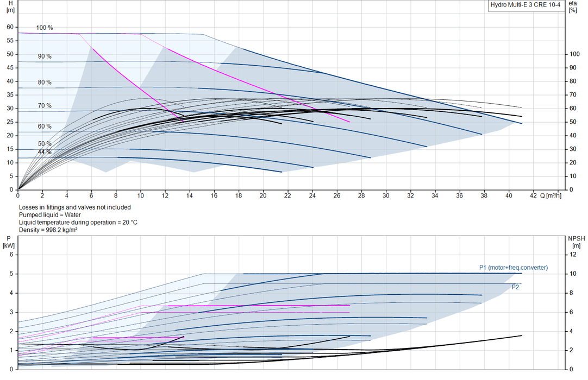The width and height of the screenshot is (588, 380).
Task: Click the P1 (motor+freq.converter) curve label
Action: 514,268
